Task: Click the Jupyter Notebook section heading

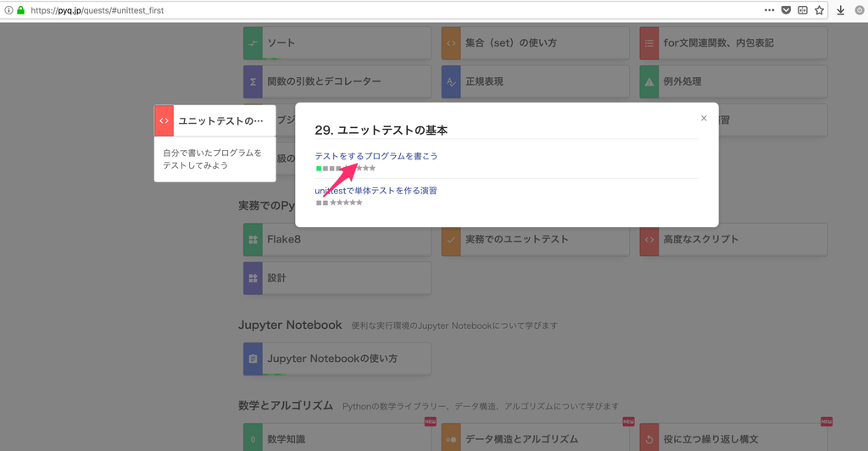Action: point(290,326)
